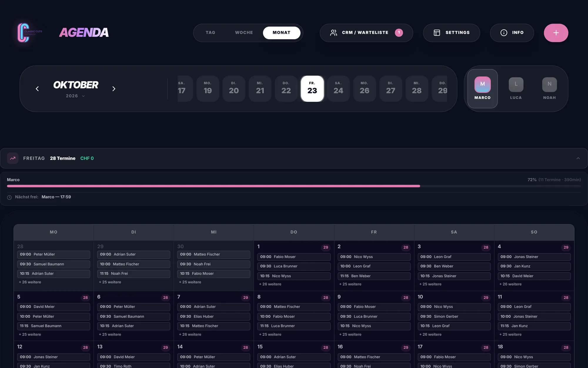Image resolution: width=588 pixels, height=368 pixels.
Task: Select Noah's avatar icon
Action: [549, 84]
